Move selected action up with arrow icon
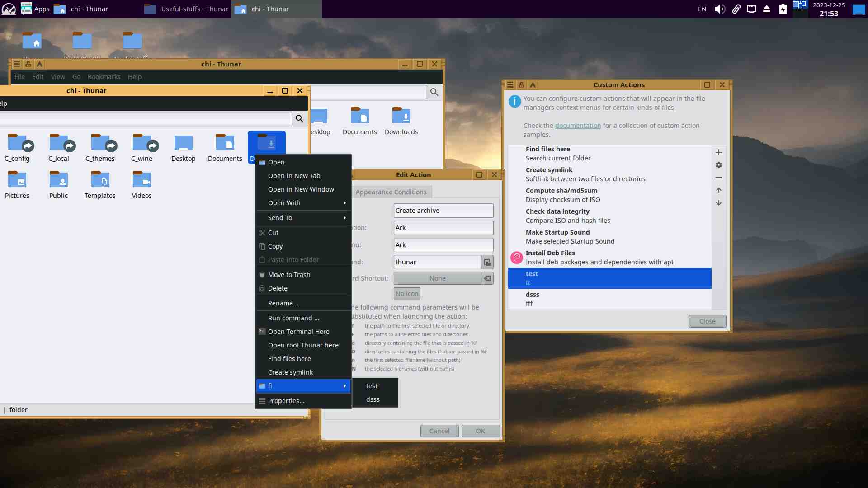 click(x=718, y=190)
